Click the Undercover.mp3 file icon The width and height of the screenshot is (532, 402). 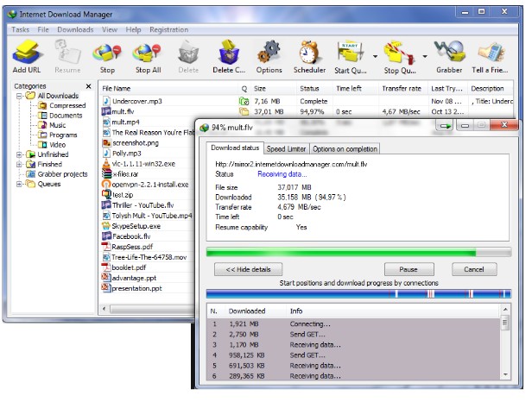point(106,101)
